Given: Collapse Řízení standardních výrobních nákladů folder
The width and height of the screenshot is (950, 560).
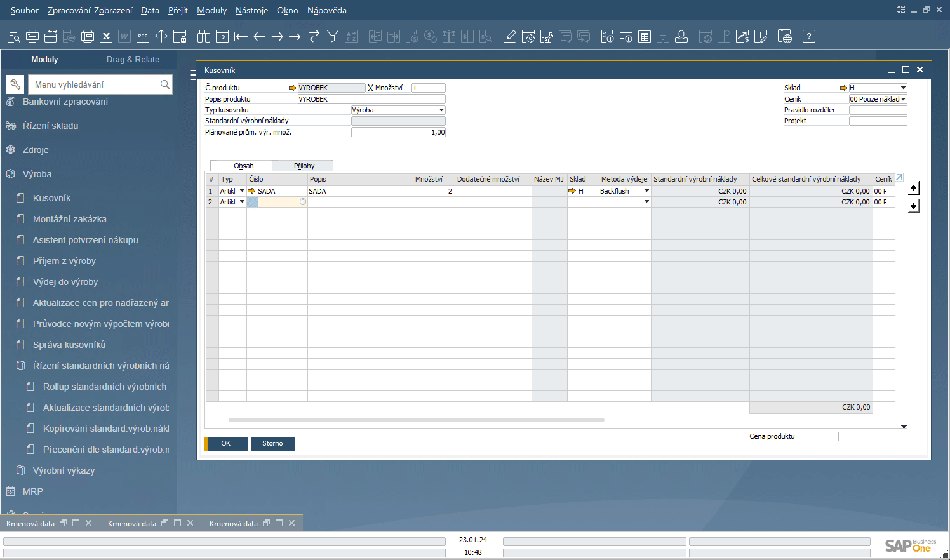Looking at the screenshot, I should point(101,366).
